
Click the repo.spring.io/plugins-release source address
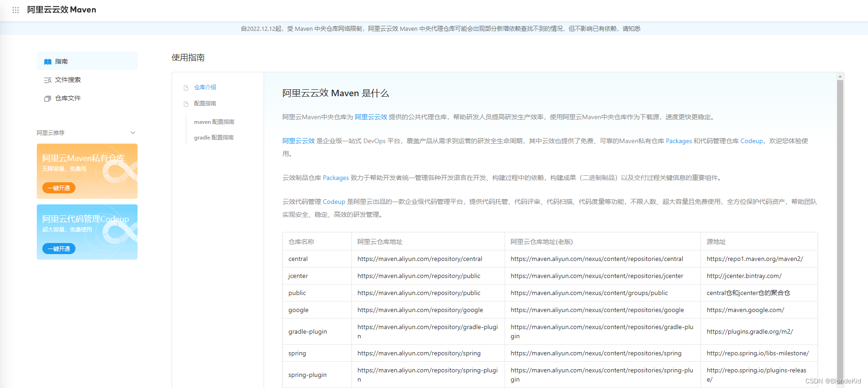click(757, 375)
